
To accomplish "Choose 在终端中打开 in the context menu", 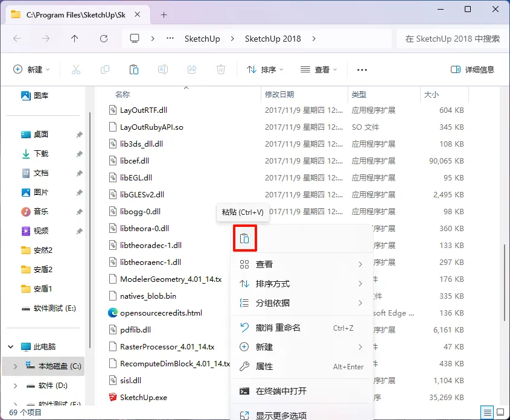I will (302, 391).
